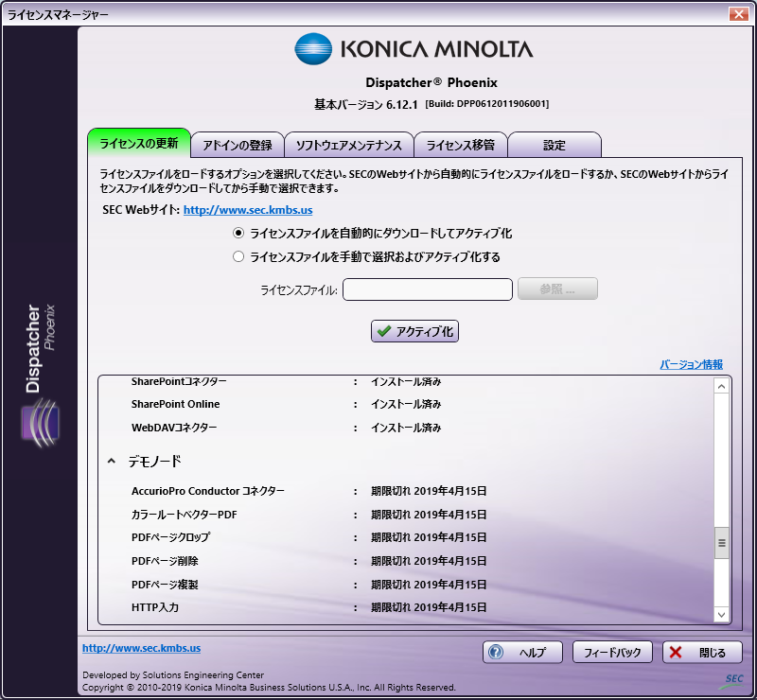Click HTTP入力 期限切れ date value
This screenshot has width=757, height=700.
[x=429, y=607]
